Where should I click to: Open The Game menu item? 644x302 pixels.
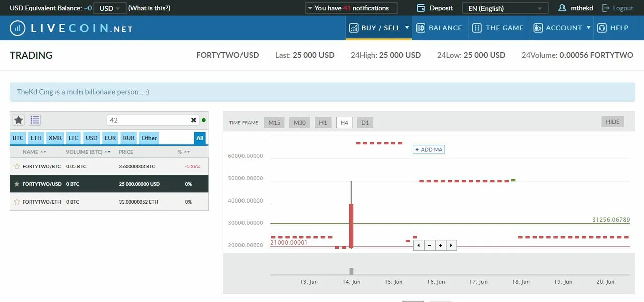(498, 28)
